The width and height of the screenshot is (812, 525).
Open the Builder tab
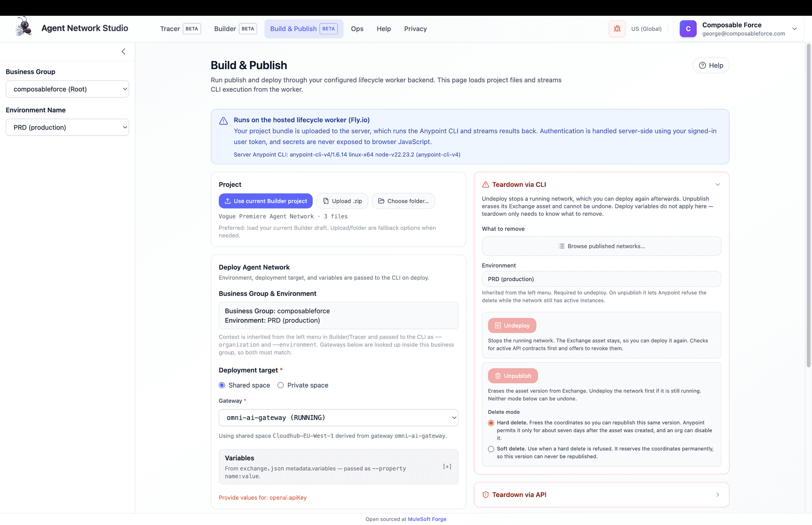click(235, 29)
